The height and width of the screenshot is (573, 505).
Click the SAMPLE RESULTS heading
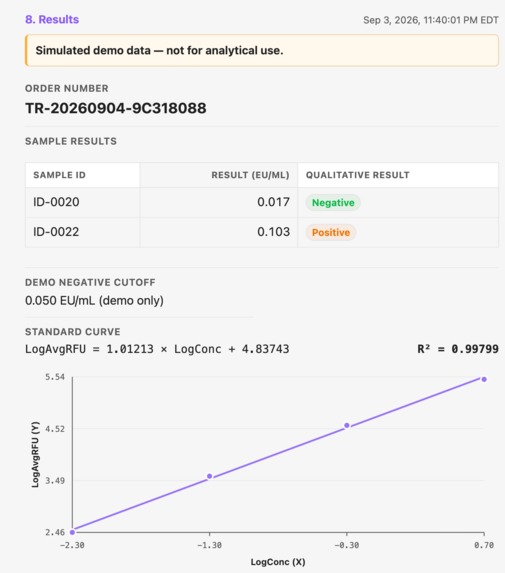[x=71, y=141]
